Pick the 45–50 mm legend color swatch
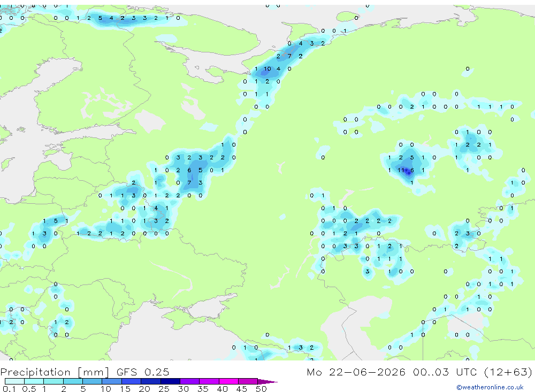 tap(248, 381)
